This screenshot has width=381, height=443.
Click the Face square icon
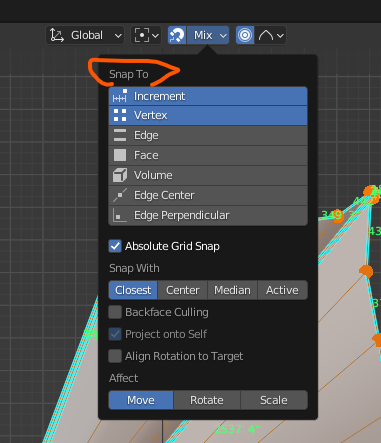click(120, 155)
